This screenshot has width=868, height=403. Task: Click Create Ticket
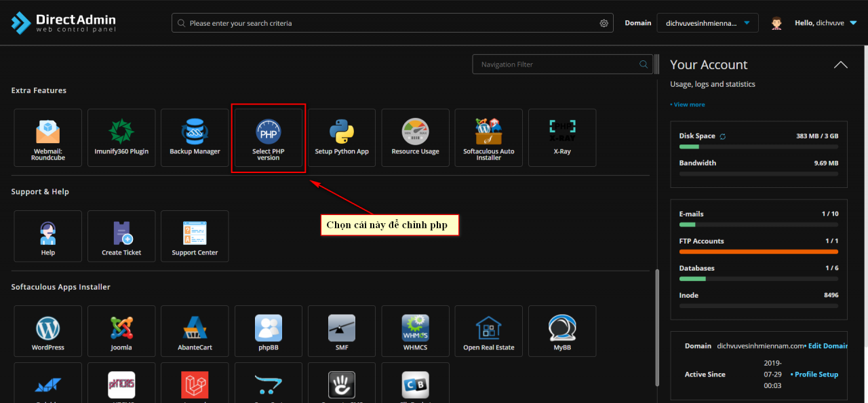point(121,236)
